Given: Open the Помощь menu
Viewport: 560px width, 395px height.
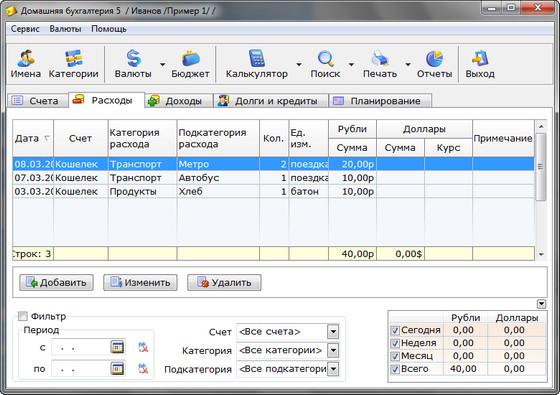Looking at the screenshot, I should [109, 29].
